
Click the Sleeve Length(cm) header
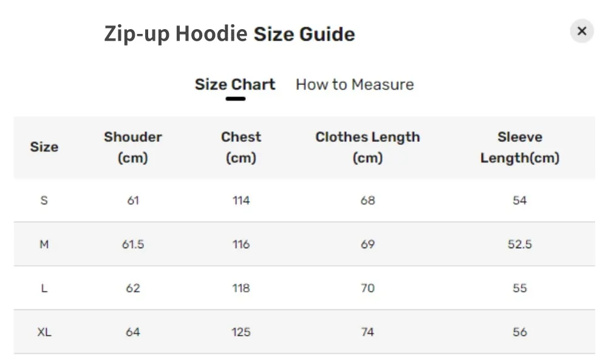coord(520,147)
